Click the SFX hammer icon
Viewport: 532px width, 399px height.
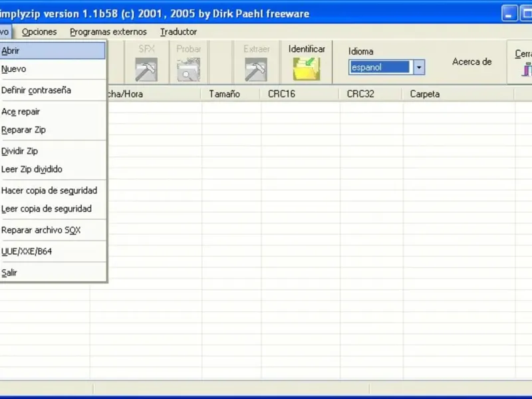tap(146, 70)
